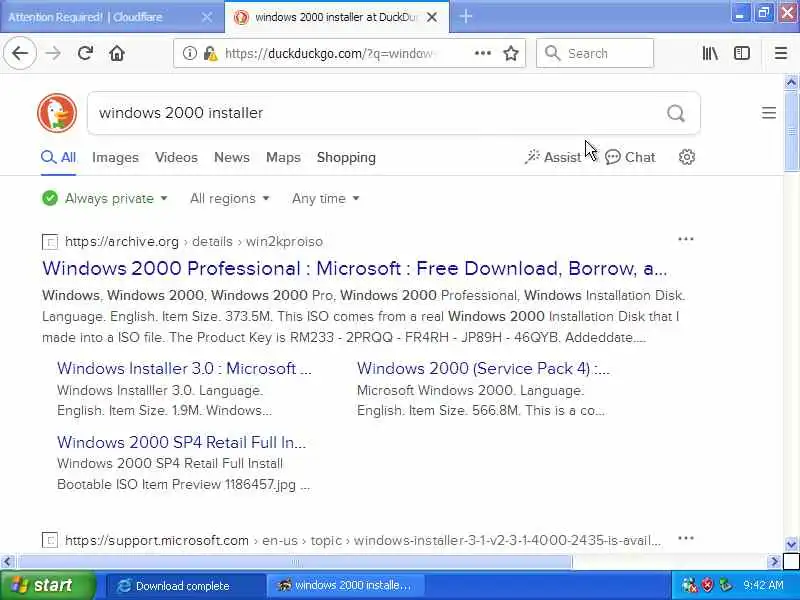Open more options for support.microsoft.com result
This screenshot has height=600, width=800.
tap(686, 538)
